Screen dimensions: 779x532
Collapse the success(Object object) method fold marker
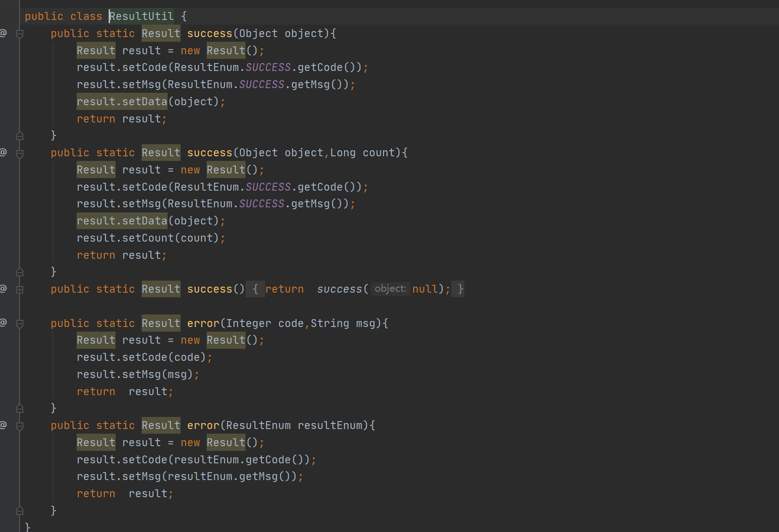point(19,34)
